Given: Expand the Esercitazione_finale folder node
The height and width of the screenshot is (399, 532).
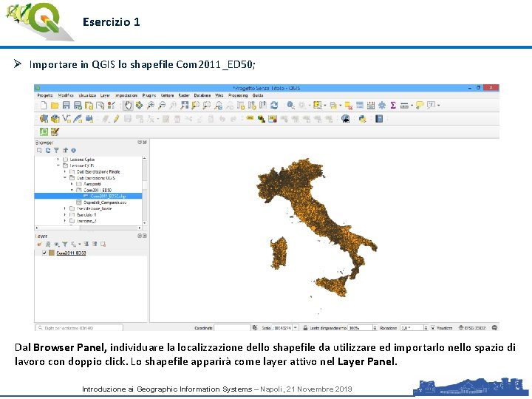Looking at the screenshot, I should pos(65,208).
